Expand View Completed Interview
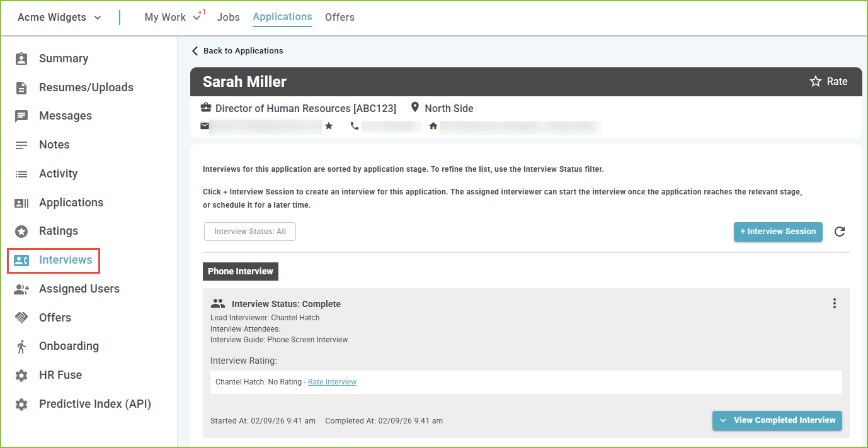The height and width of the screenshot is (448, 868). [777, 420]
